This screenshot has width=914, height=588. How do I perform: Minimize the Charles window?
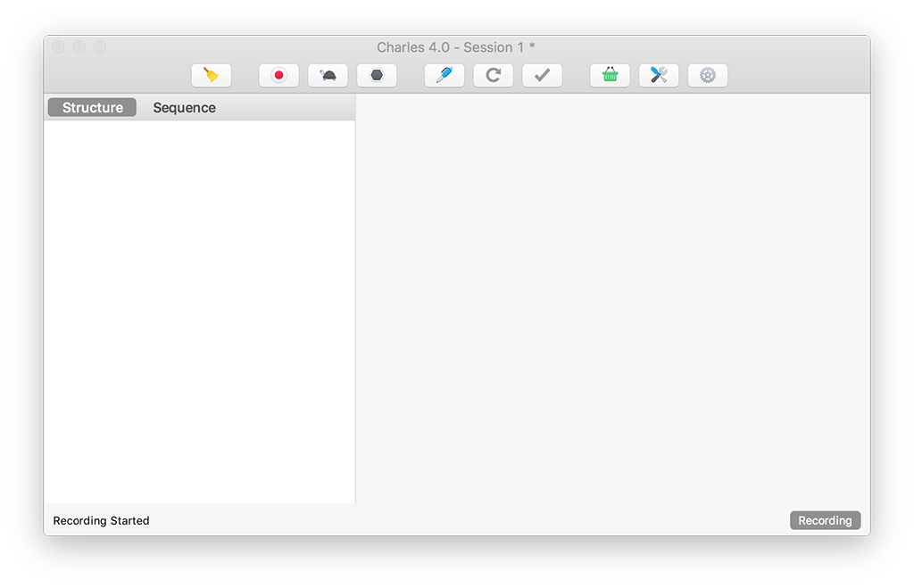point(79,47)
